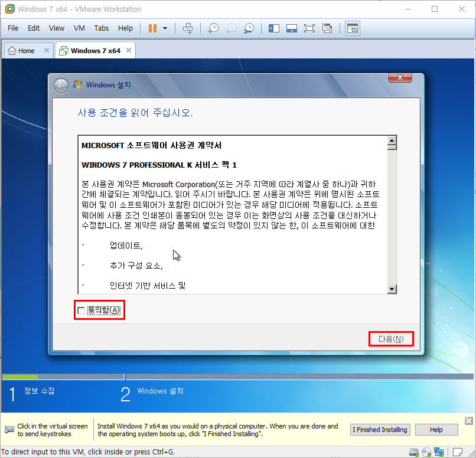Click CD/DVD drive status icon
The height and width of the screenshot is (458, 476).
(x=426, y=452)
